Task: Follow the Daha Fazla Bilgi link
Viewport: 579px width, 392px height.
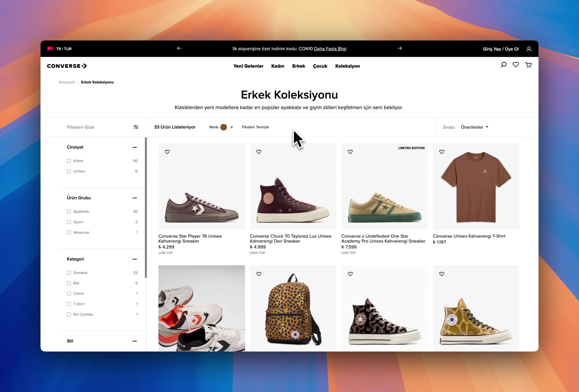Action: 330,49
